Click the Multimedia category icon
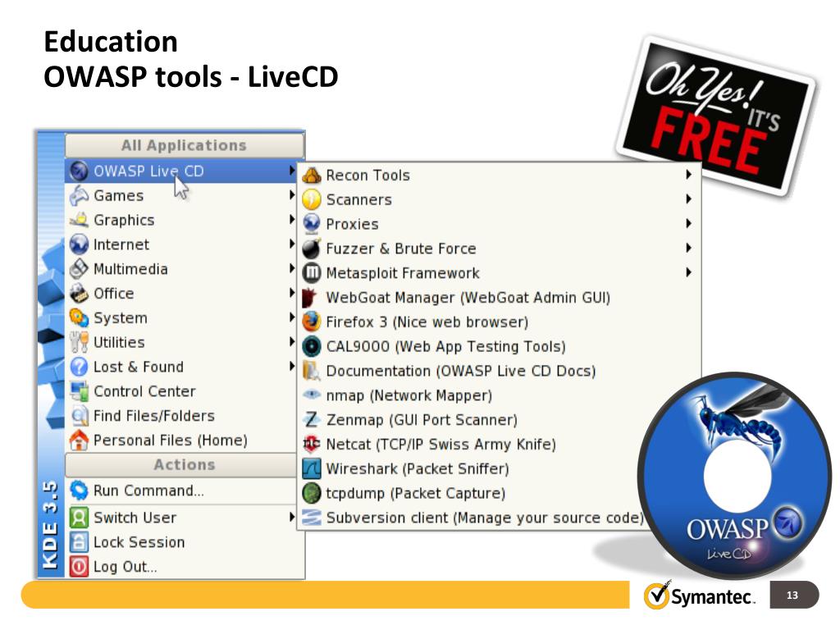The width and height of the screenshot is (840, 630). pyautogui.click(x=79, y=269)
